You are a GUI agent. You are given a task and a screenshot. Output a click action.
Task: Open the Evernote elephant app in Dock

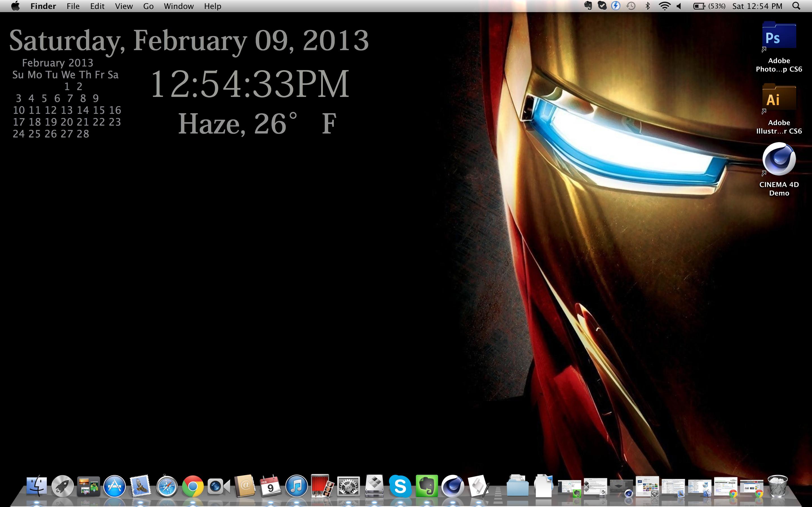(427, 486)
